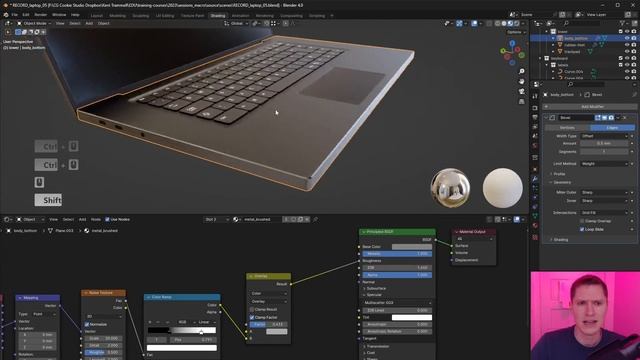Enable Clamp Result on Overlay mix node

tap(252, 309)
